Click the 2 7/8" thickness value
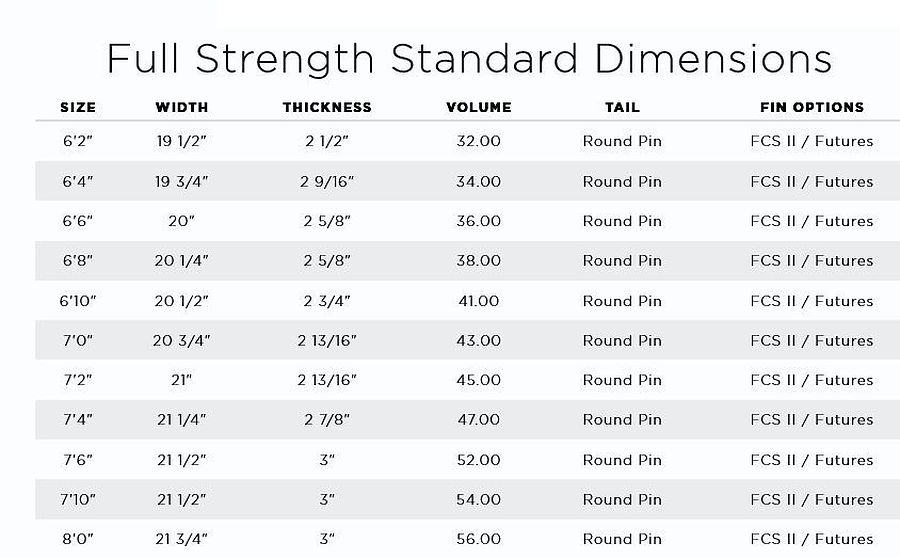900x558 pixels. pyautogui.click(x=327, y=420)
